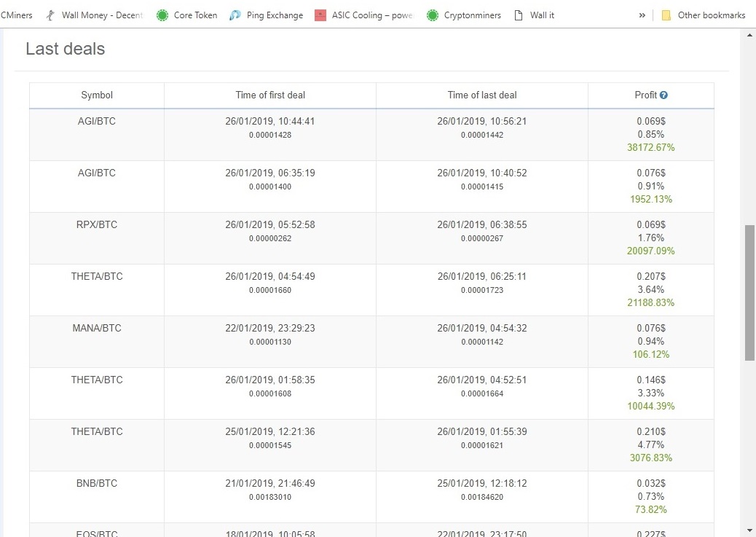Click the 20097.09% profit value
The image size is (756, 537).
[x=651, y=251]
